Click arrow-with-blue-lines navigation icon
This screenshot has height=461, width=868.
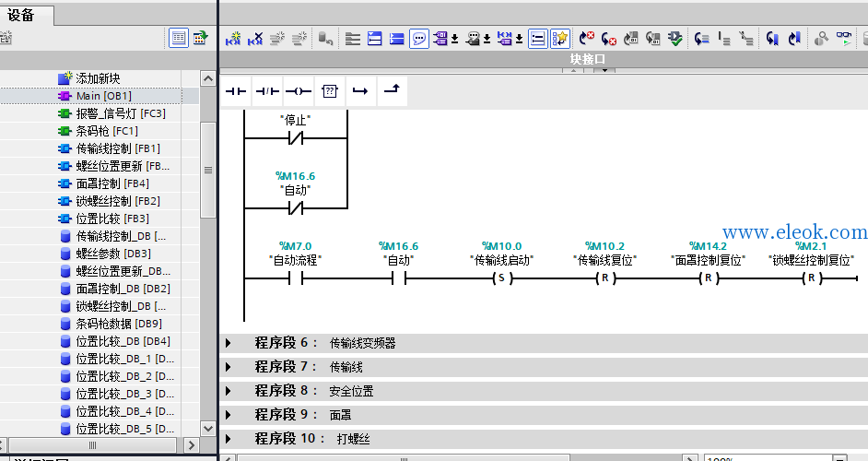click(x=702, y=38)
